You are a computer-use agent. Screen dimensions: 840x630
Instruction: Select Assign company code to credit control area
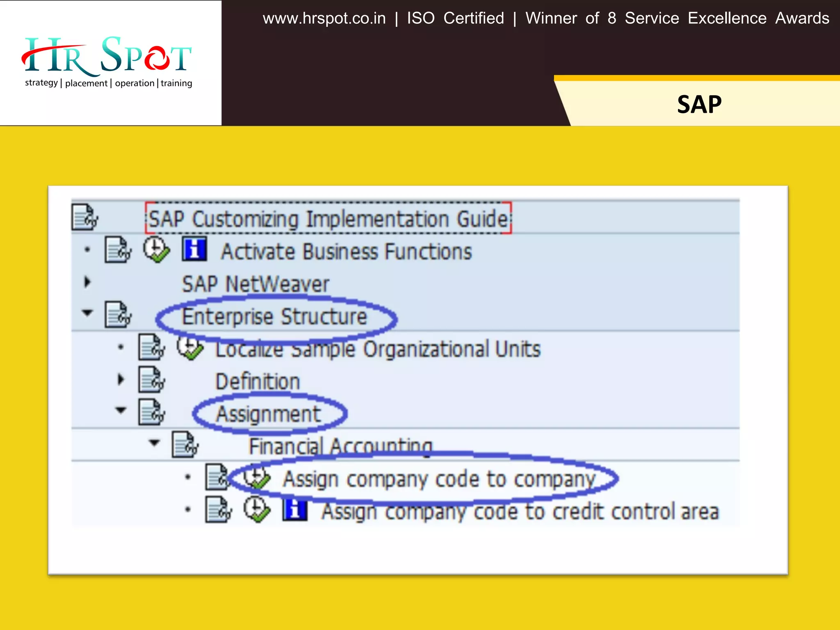(520, 511)
